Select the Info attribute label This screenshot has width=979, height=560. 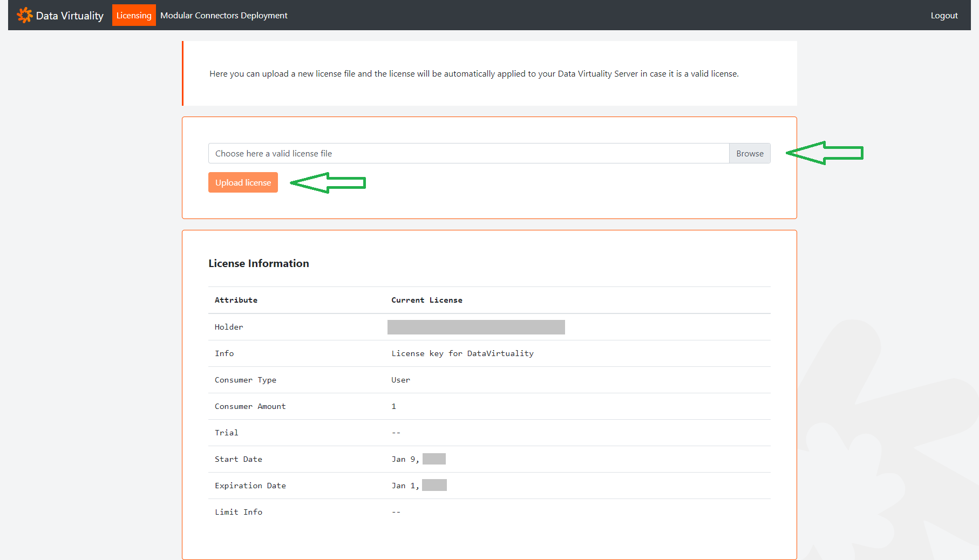(224, 353)
